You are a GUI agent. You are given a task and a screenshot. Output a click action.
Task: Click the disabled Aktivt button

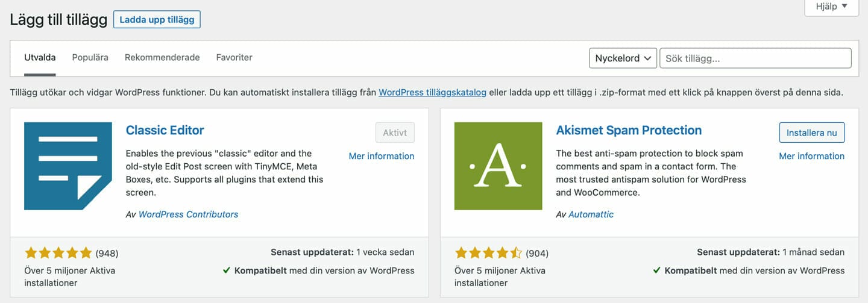pyautogui.click(x=395, y=133)
